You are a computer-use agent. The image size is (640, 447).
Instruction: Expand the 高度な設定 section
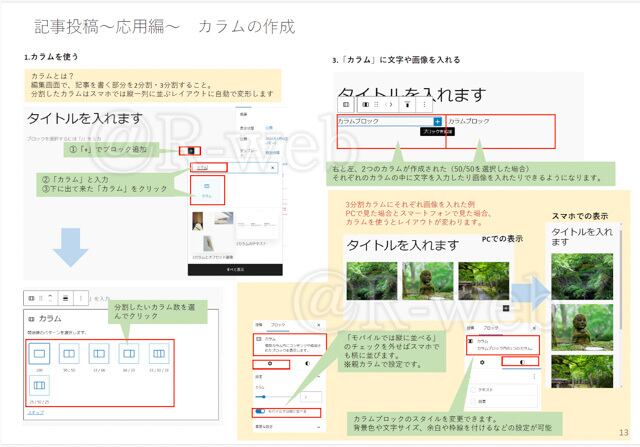click(x=287, y=427)
